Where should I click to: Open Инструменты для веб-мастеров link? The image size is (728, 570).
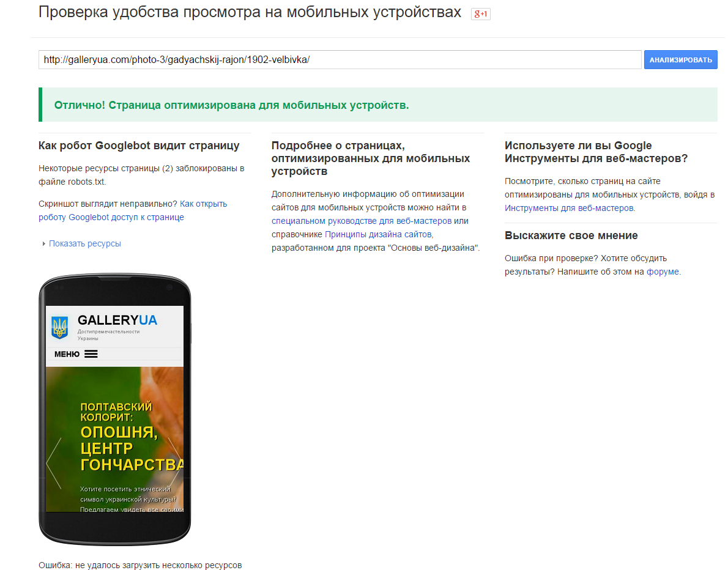(x=569, y=208)
